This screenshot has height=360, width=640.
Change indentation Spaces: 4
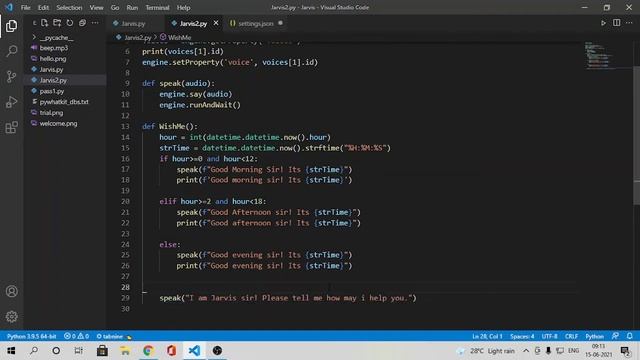pos(522,336)
